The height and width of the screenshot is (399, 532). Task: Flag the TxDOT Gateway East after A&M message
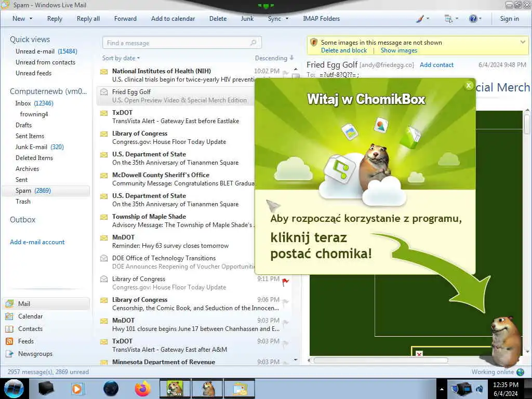click(x=286, y=344)
